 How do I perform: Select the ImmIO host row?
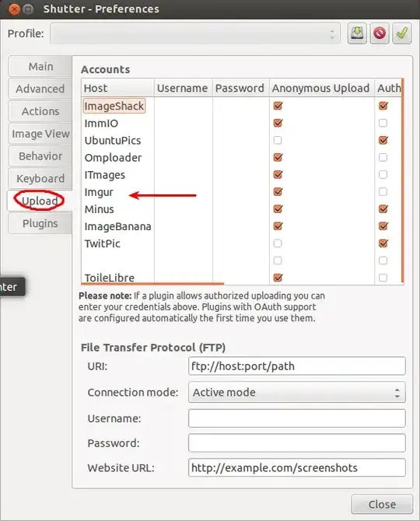(x=101, y=124)
